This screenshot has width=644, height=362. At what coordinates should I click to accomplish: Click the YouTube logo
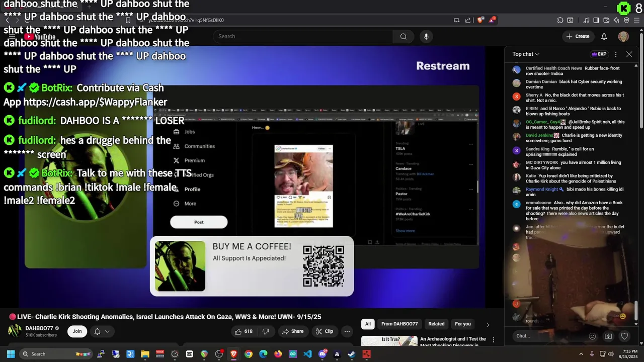pos(39,37)
